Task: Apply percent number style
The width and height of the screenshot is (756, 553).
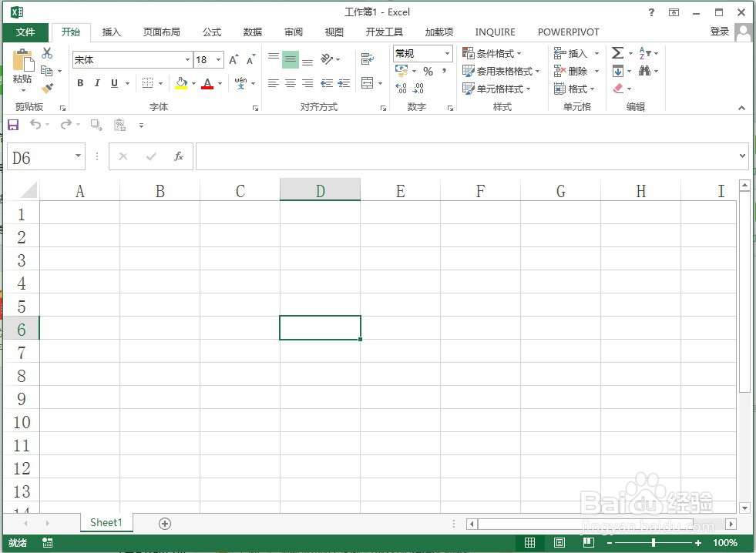Action: point(428,71)
